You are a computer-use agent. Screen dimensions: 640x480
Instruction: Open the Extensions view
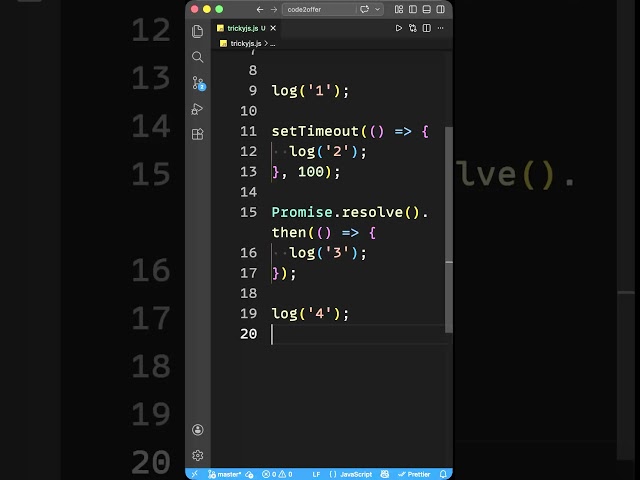point(198,134)
